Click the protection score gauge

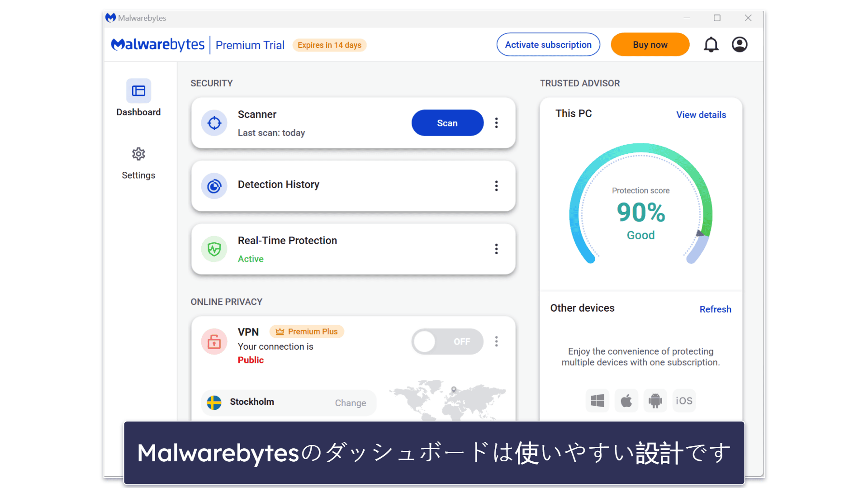(x=640, y=204)
